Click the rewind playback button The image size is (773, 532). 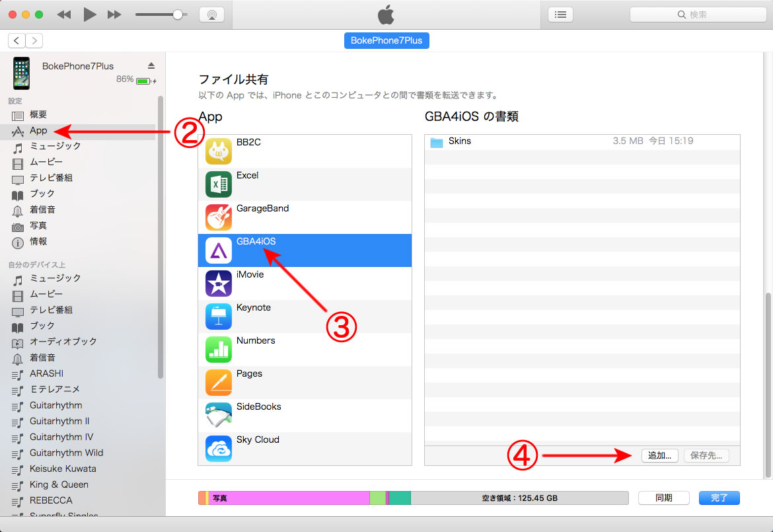click(x=63, y=15)
